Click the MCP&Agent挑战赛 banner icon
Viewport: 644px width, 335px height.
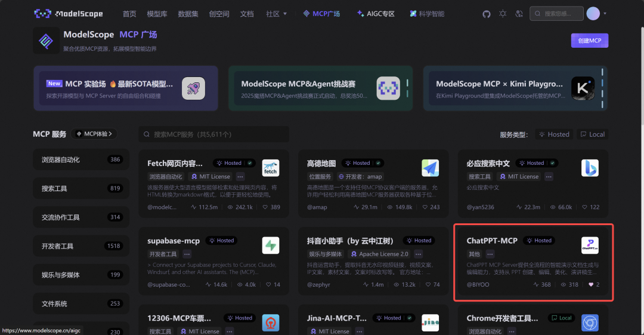tap(388, 88)
